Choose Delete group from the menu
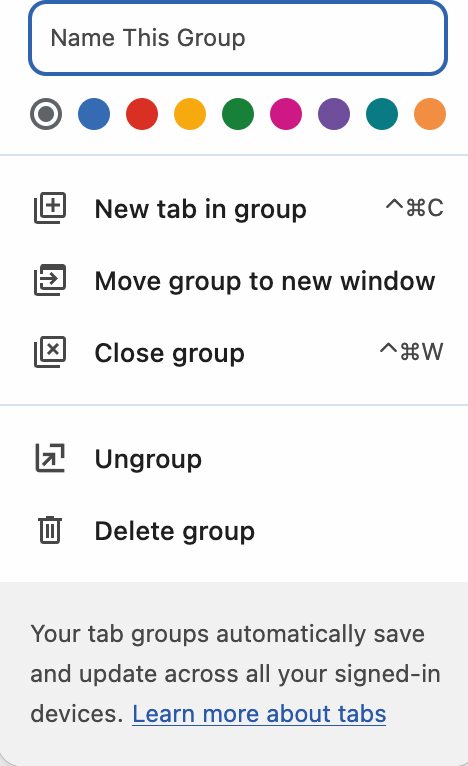 point(234,531)
